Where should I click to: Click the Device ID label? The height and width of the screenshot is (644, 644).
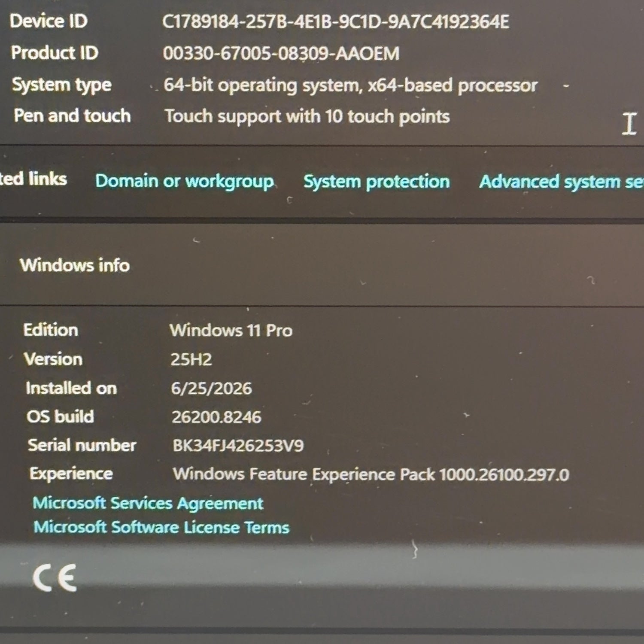49,21
